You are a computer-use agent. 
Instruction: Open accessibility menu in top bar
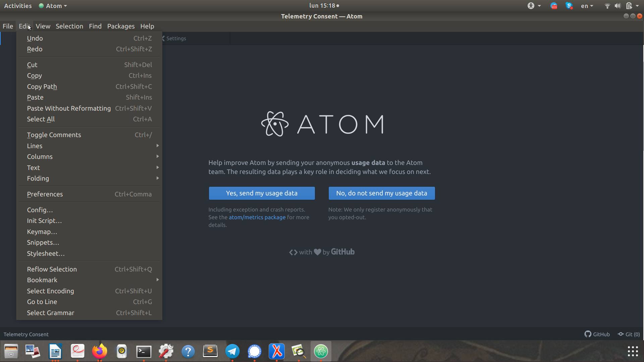[534, 6]
